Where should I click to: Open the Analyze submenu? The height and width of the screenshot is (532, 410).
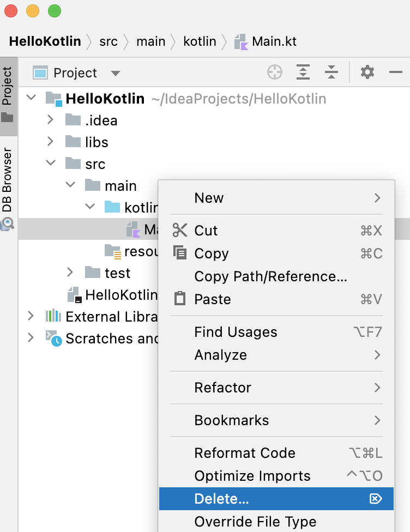(x=276, y=355)
